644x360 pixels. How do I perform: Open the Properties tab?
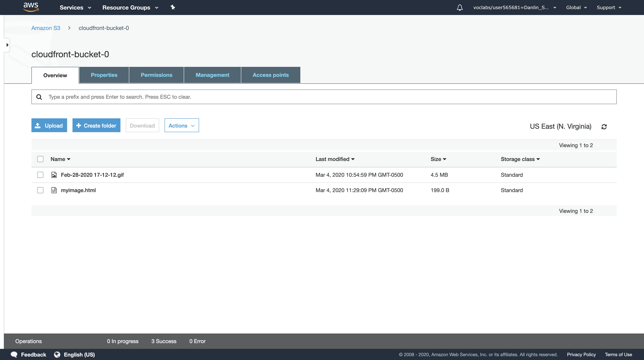(x=104, y=75)
